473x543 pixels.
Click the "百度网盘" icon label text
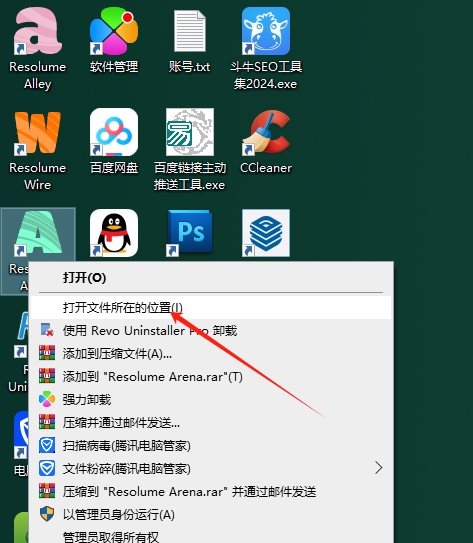(114, 168)
